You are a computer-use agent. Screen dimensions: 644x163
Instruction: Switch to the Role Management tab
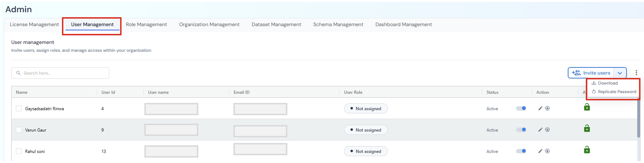pos(146,24)
